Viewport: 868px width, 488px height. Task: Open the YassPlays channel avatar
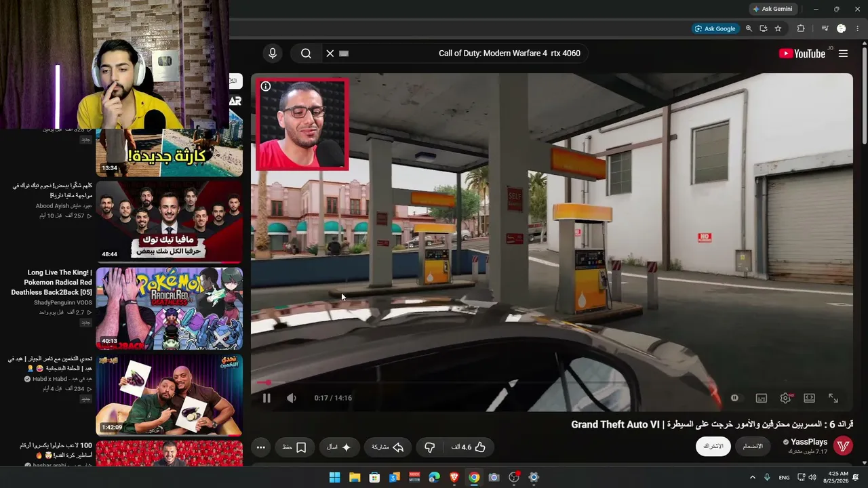pos(843,446)
